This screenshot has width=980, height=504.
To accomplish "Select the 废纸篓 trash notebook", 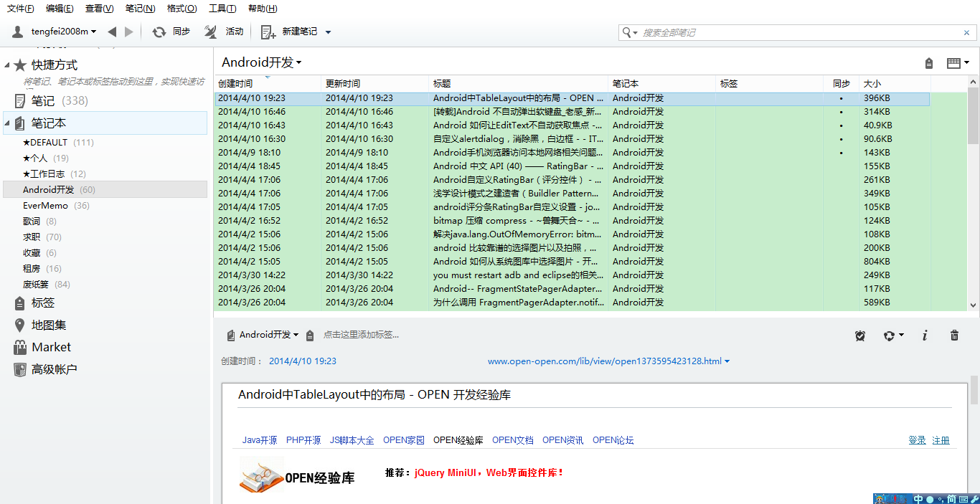I will 47,284.
